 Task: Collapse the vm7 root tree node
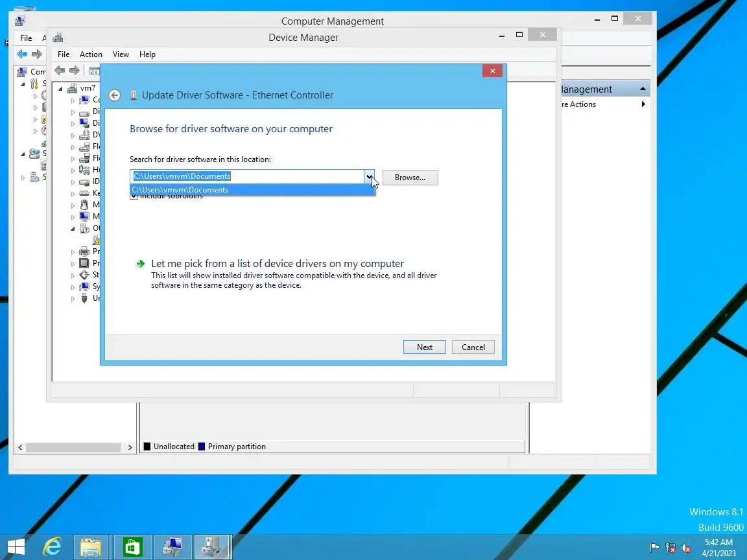[60, 89]
